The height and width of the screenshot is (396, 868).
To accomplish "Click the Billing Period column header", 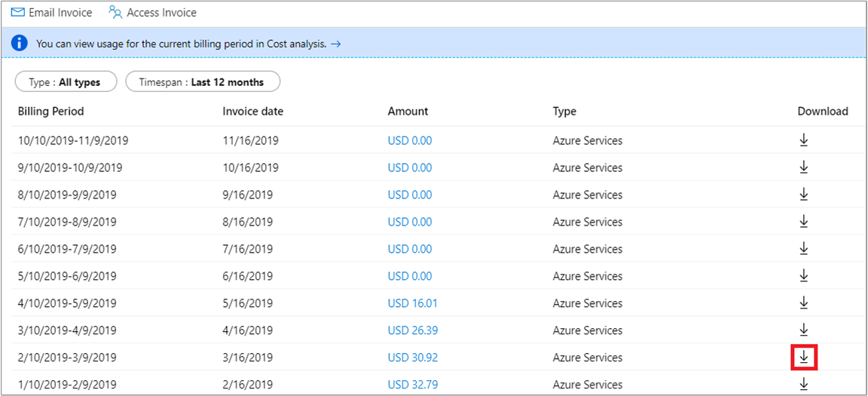I will point(51,112).
